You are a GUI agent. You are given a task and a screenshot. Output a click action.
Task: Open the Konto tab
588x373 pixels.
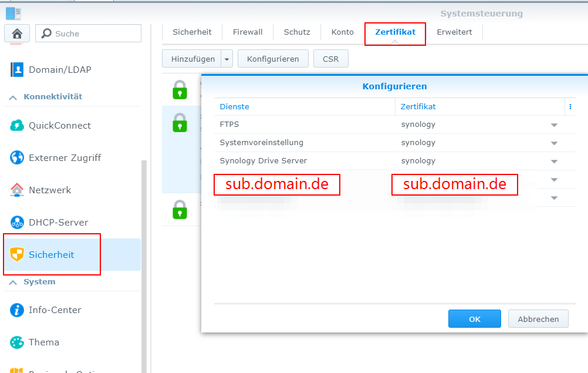point(342,32)
